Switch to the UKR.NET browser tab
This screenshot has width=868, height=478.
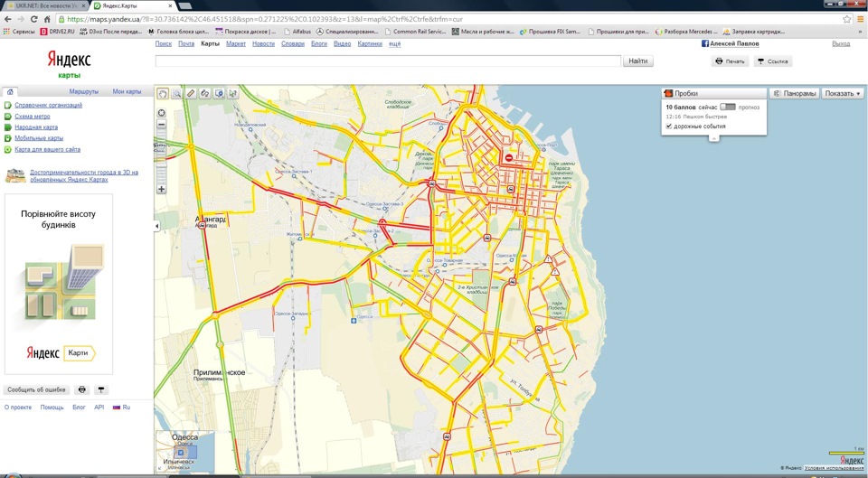click(45, 5)
